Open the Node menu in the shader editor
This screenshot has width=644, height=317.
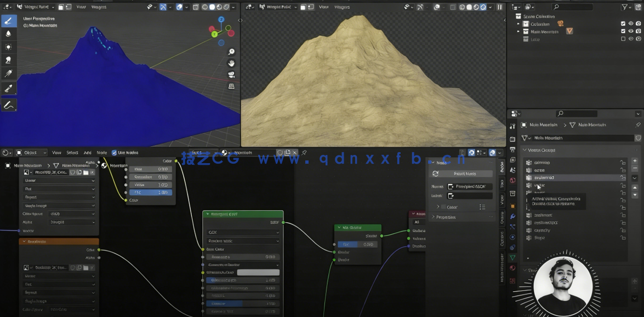[x=102, y=152]
